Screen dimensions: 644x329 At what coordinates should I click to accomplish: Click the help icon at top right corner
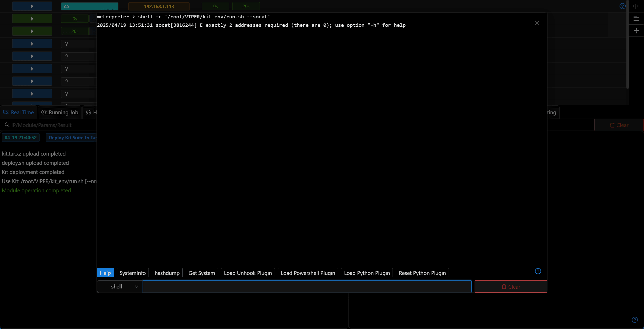point(622,6)
